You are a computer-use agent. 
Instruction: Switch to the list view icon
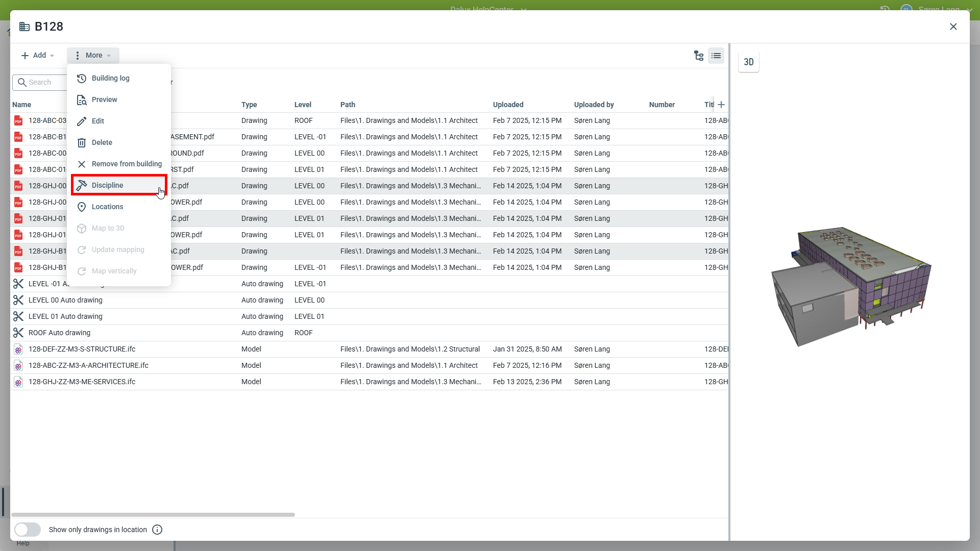click(716, 56)
